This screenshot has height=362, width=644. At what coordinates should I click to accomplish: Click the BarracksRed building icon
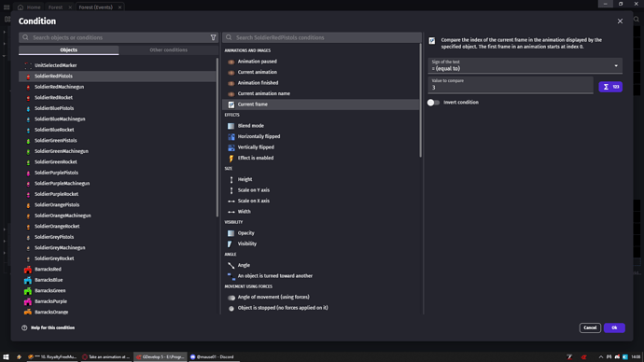point(28,270)
